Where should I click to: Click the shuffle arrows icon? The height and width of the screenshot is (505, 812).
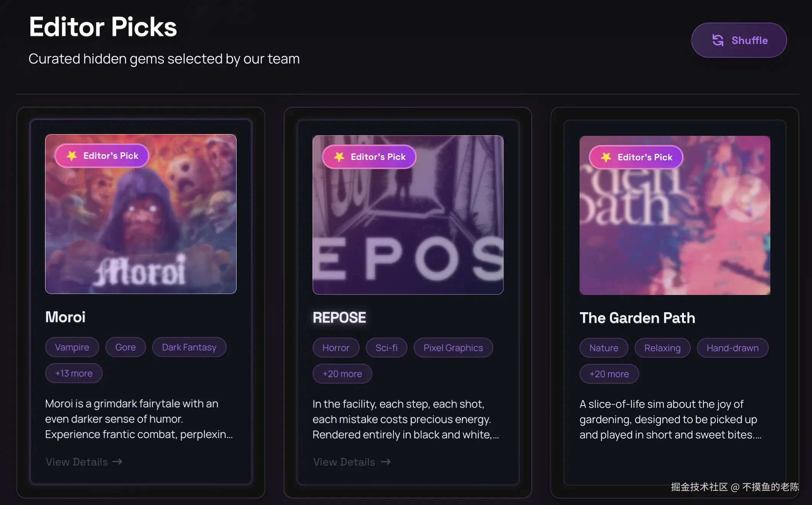[x=718, y=40]
